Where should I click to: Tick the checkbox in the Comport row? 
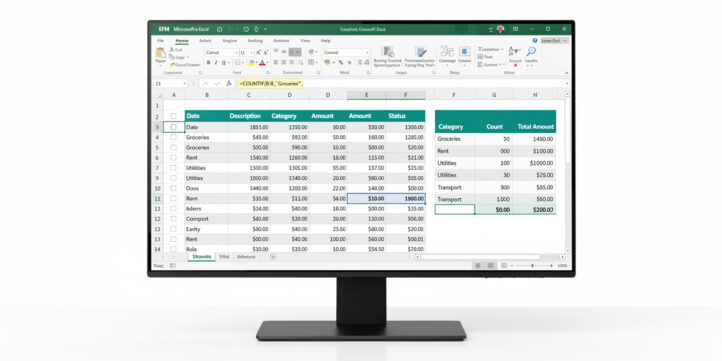(174, 219)
